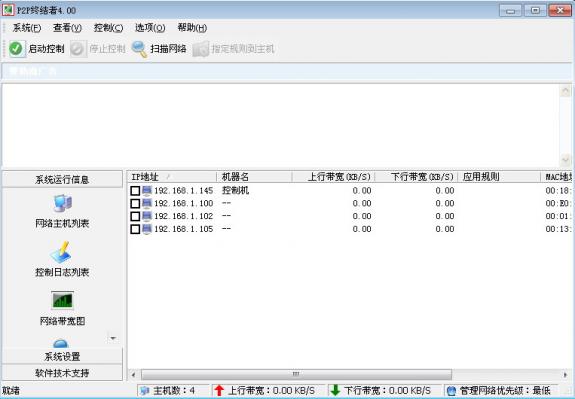Expand the sidebar's small down arrow
Screen dimensions: 575x399
(x=113, y=338)
